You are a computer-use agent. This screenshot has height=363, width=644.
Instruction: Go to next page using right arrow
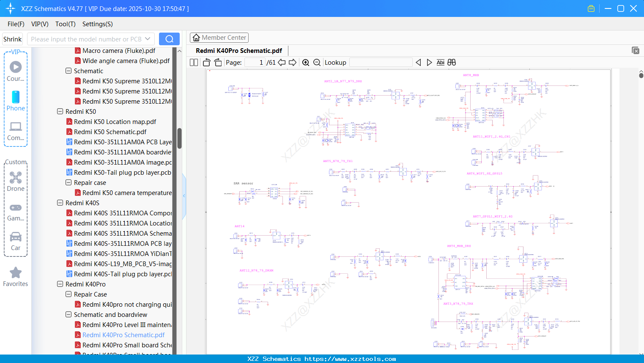[x=292, y=63]
